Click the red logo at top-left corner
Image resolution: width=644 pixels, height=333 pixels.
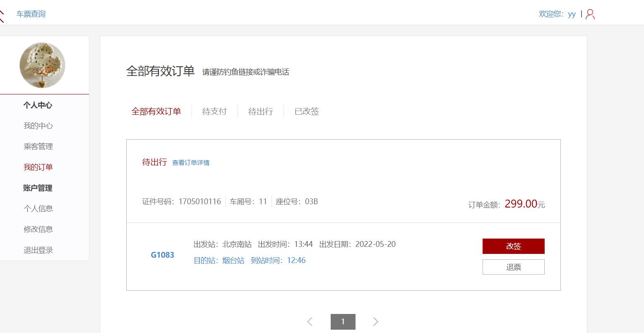(x=2, y=16)
